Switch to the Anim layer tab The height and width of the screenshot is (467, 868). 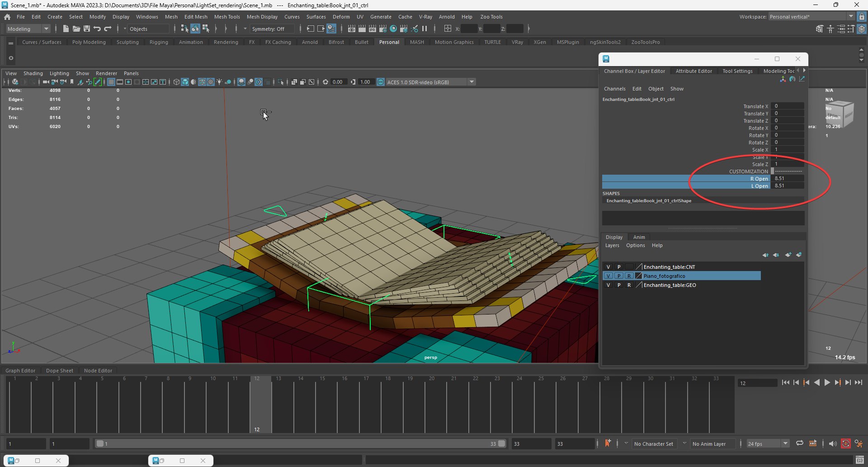click(639, 237)
